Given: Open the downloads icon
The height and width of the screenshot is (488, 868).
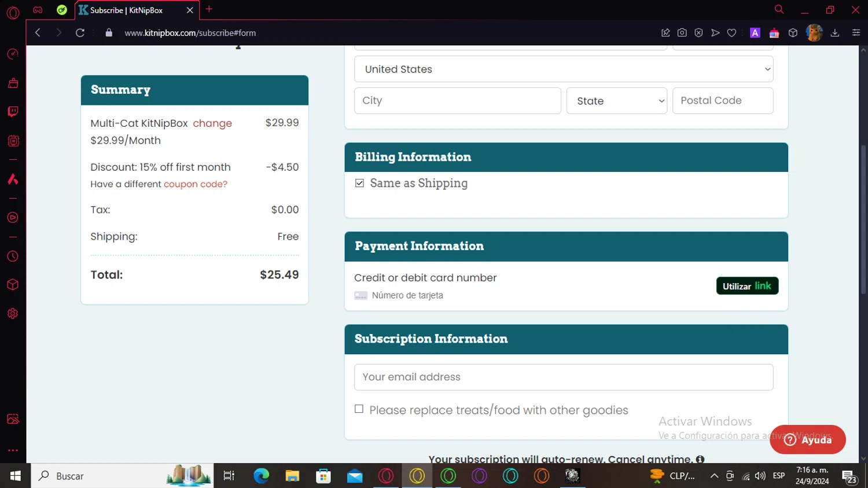Looking at the screenshot, I should click(x=835, y=33).
